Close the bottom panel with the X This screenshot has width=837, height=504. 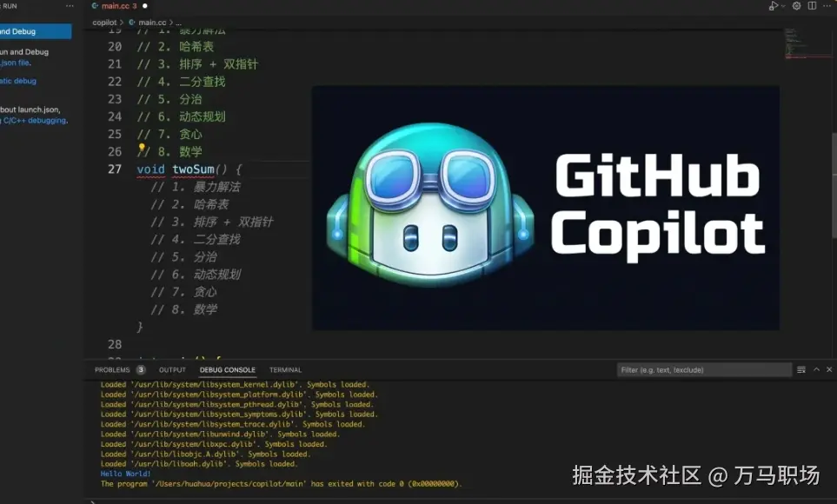click(829, 369)
